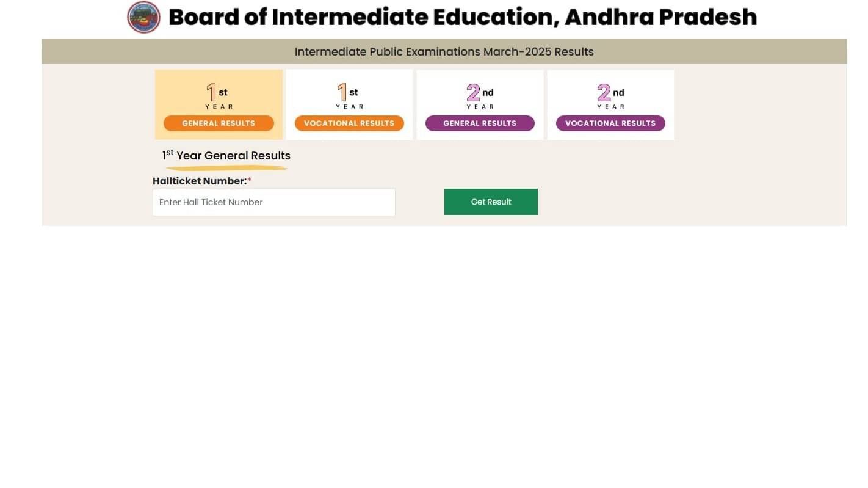Click the Board of Intermediate Education title

pyautogui.click(x=462, y=16)
